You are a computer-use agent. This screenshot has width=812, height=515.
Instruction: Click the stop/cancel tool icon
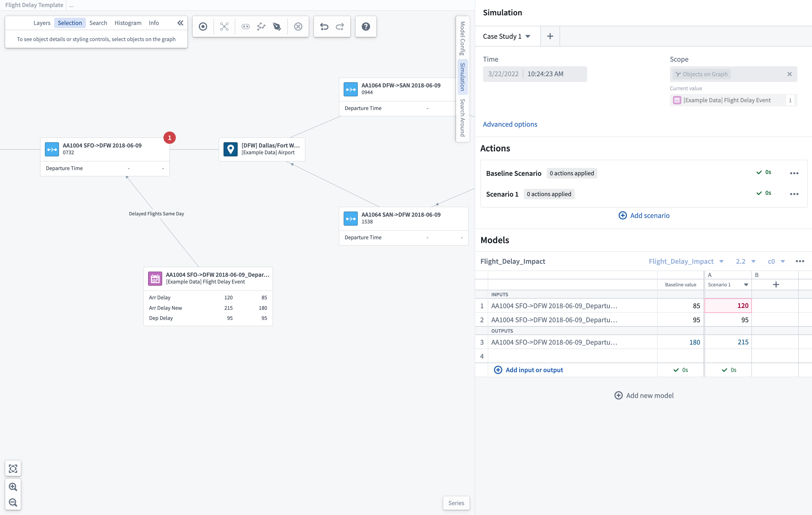pos(298,26)
